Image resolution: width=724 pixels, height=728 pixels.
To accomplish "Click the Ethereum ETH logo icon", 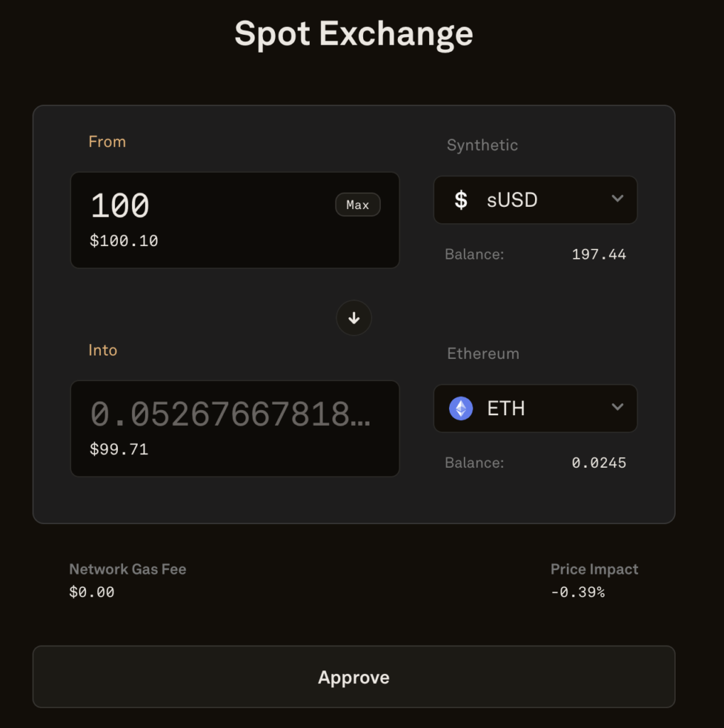I will (x=461, y=409).
